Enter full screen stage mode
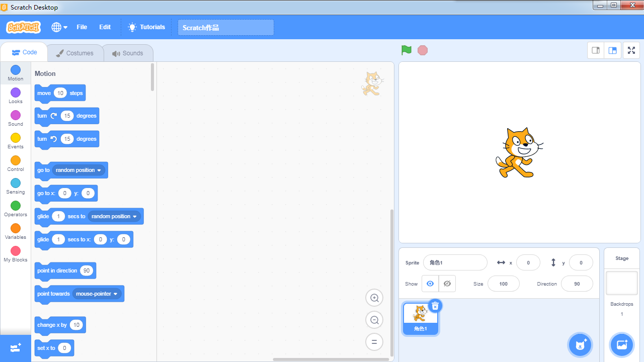644x362 pixels. (x=631, y=50)
